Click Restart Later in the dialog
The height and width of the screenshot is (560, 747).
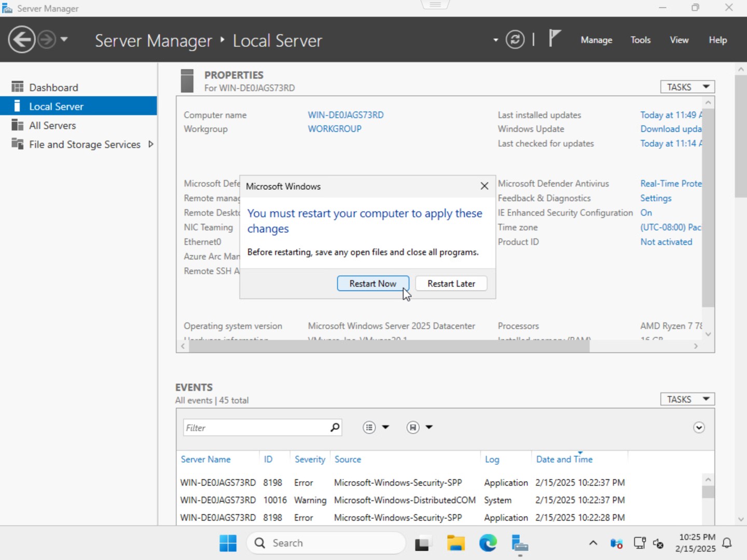coord(451,284)
